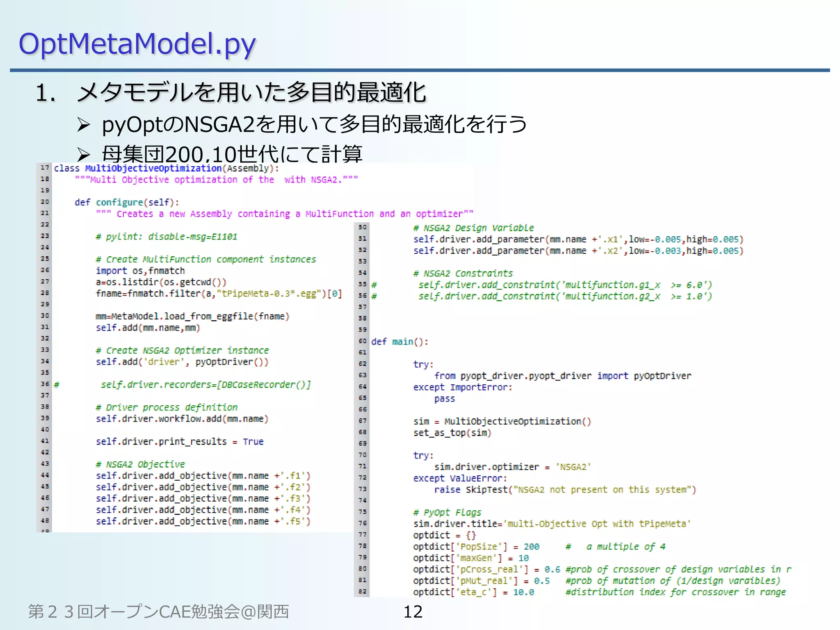Click the commented add_constraint multifunction.g1_x line
This screenshot has height=630, width=840.
542,285
